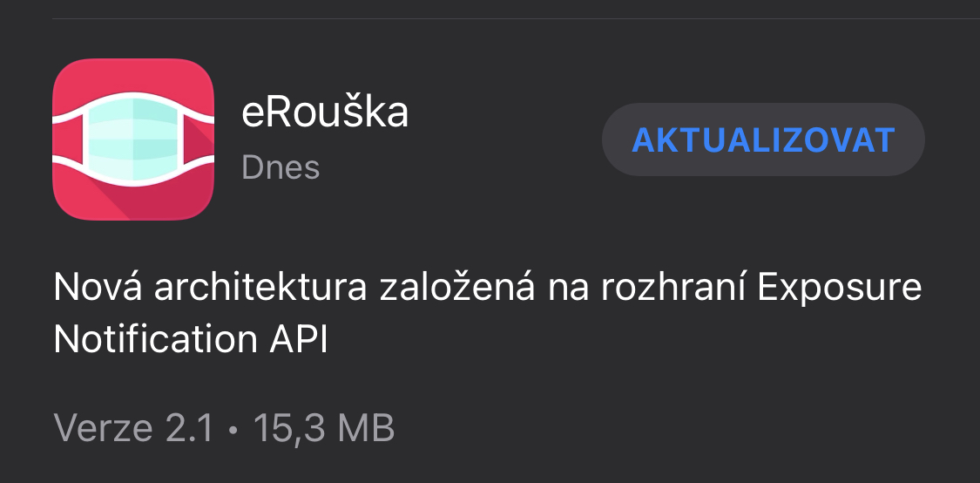
Task: Click the bullet between version and size
Action: [x=233, y=431]
